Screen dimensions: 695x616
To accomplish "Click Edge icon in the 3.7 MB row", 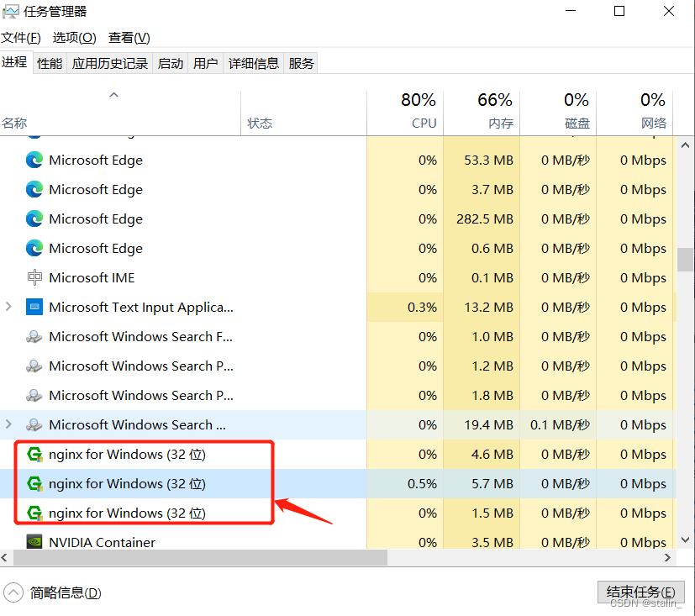I will point(34,190).
